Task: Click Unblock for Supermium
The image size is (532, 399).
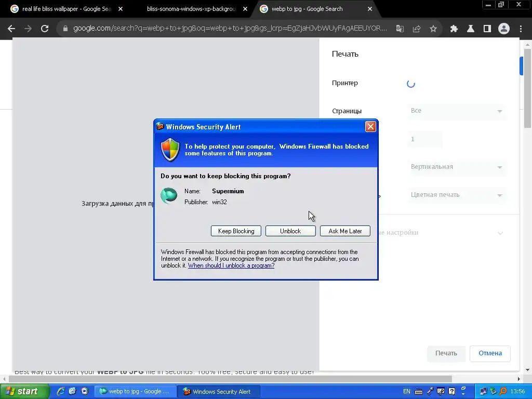Action: (x=290, y=231)
